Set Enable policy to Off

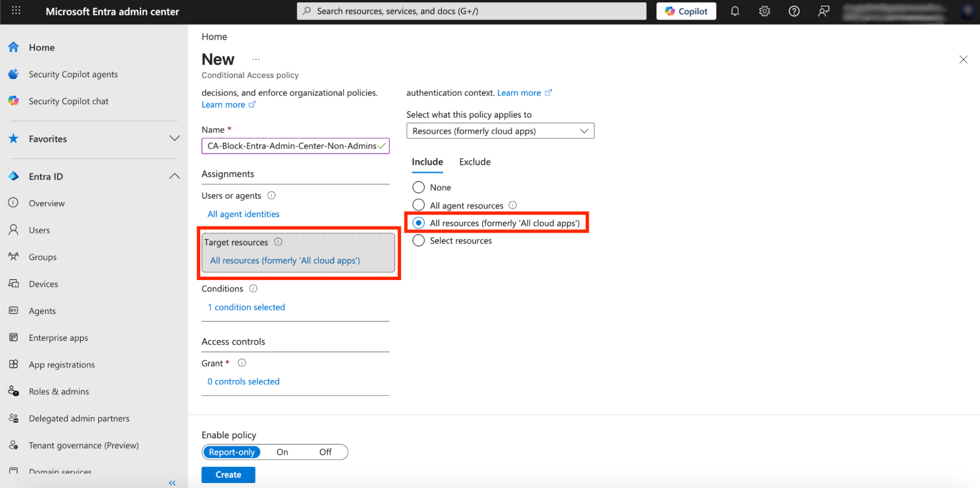click(x=326, y=452)
